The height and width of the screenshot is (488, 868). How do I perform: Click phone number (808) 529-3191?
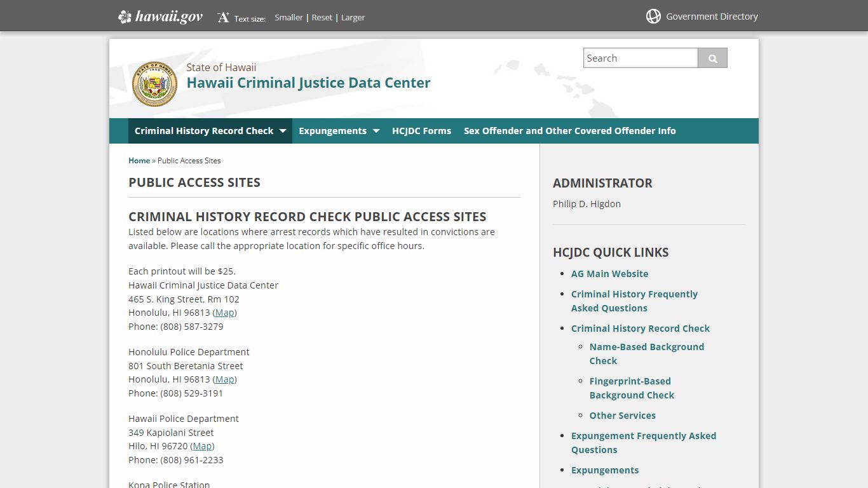point(192,393)
